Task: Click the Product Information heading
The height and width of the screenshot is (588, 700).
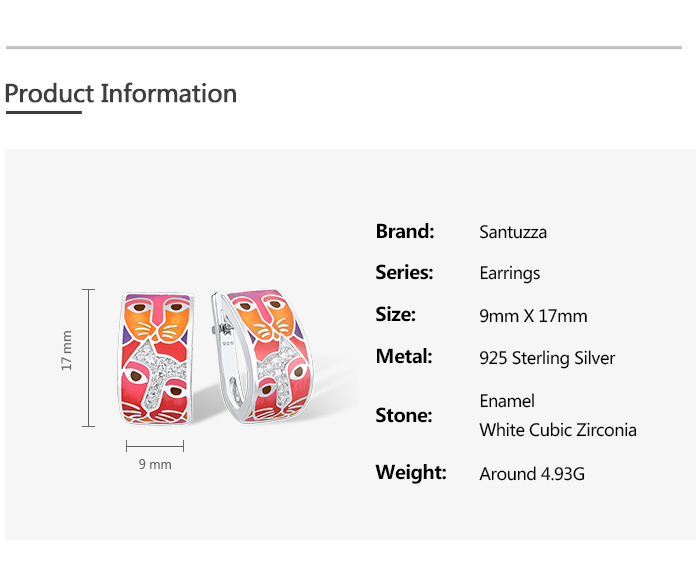Action: [x=121, y=94]
